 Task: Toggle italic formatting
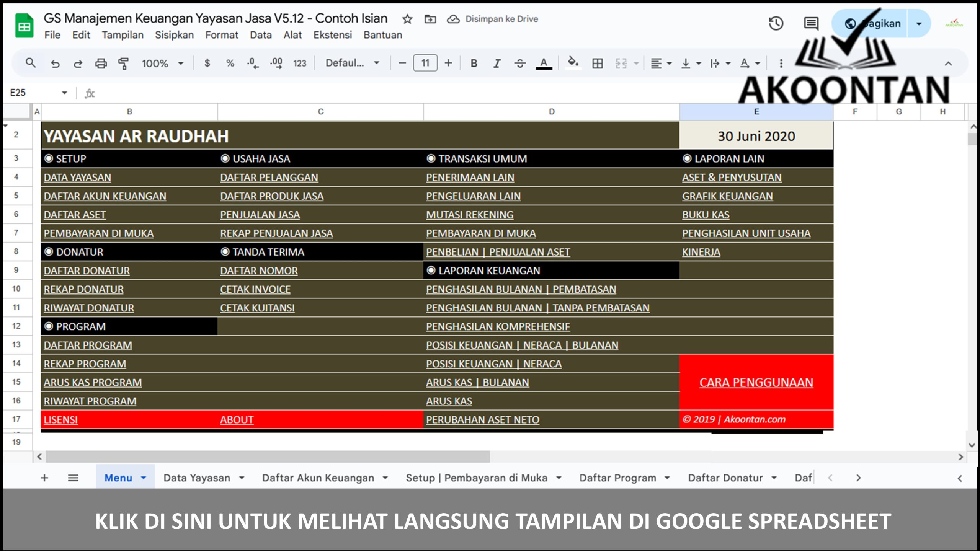496,63
